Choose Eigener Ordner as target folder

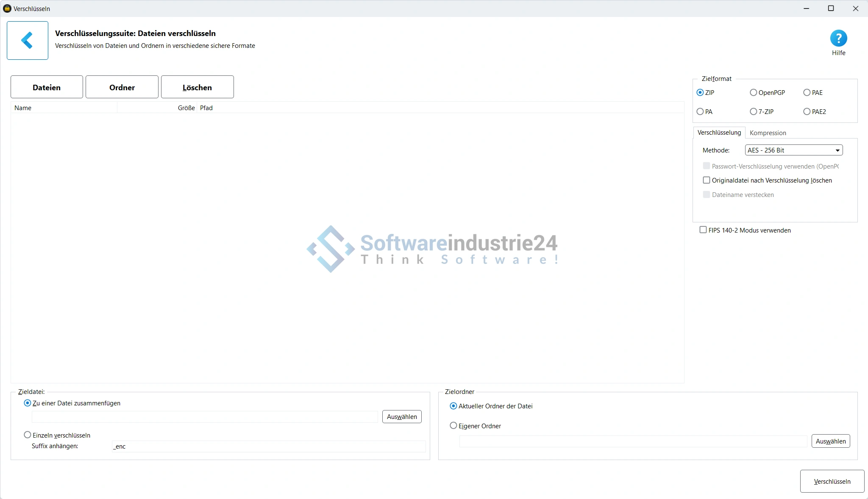[x=453, y=425]
